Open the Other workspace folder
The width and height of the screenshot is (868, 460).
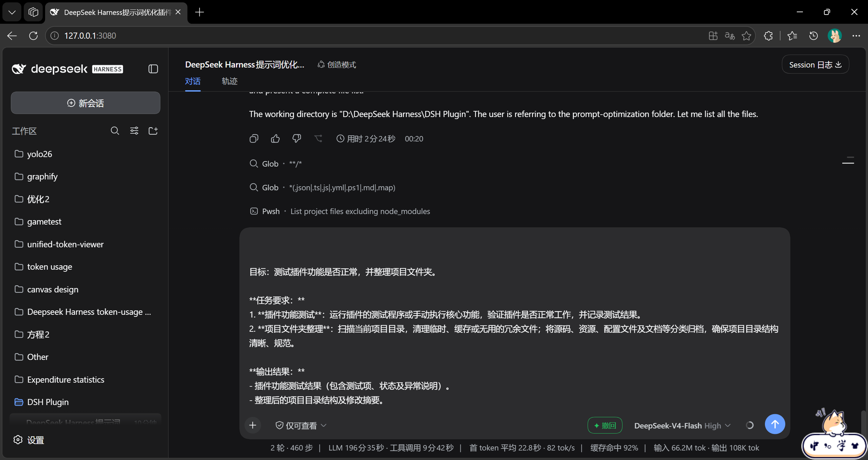(x=85, y=357)
